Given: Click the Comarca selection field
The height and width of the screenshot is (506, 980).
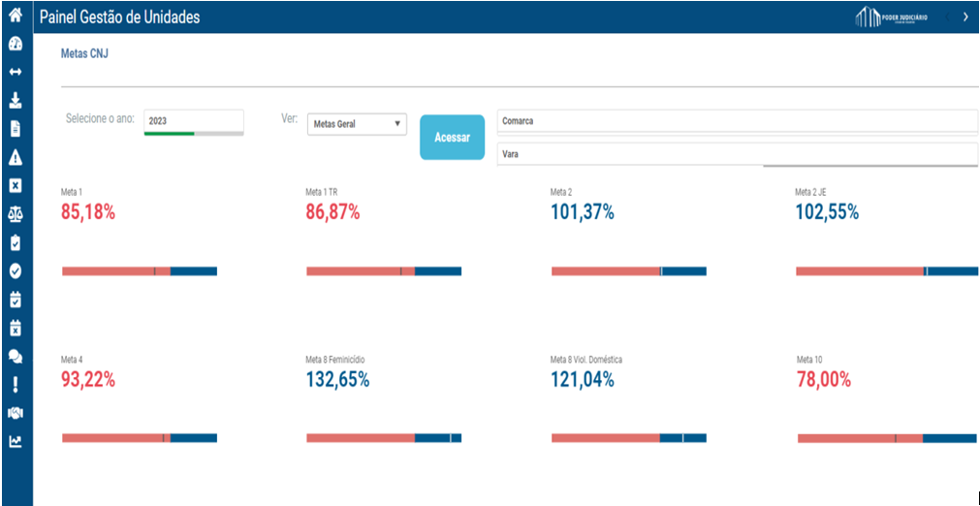Looking at the screenshot, I should (x=737, y=121).
